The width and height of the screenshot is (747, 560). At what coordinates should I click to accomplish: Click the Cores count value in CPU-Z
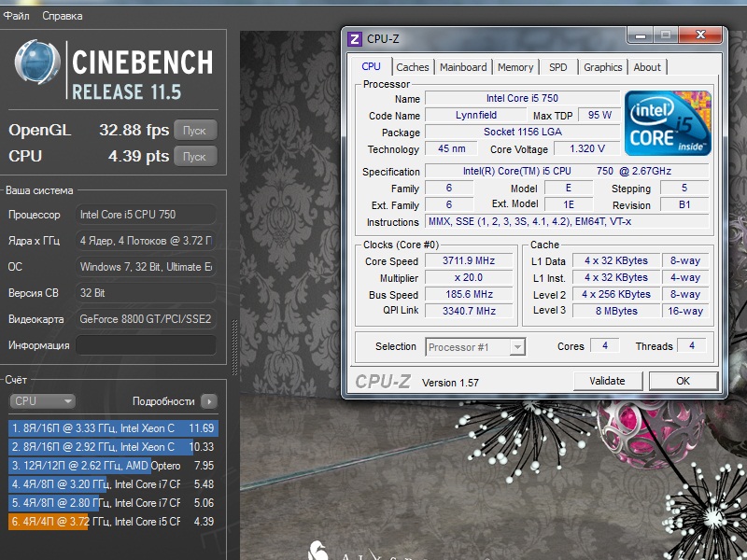point(605,345)
